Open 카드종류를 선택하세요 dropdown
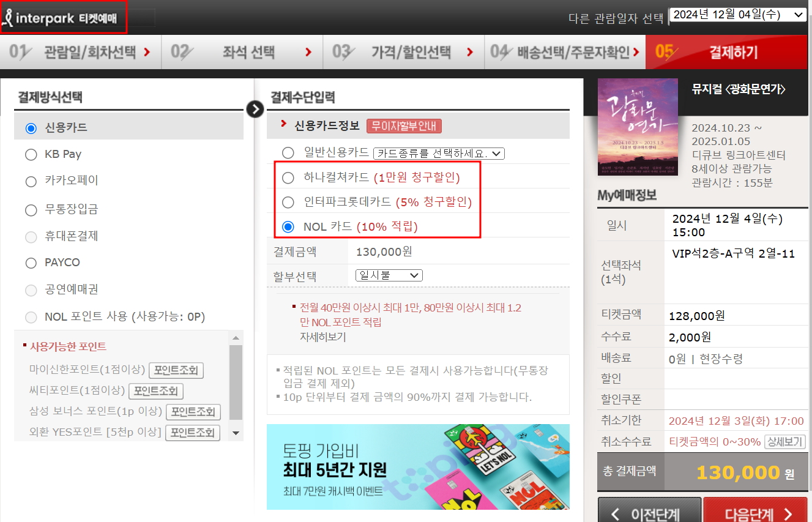The width and height of the screenshot is (812, 522). (439, 153)
